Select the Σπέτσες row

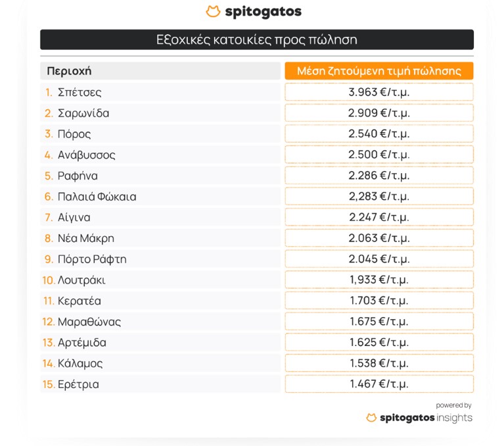tap(160, 92)
